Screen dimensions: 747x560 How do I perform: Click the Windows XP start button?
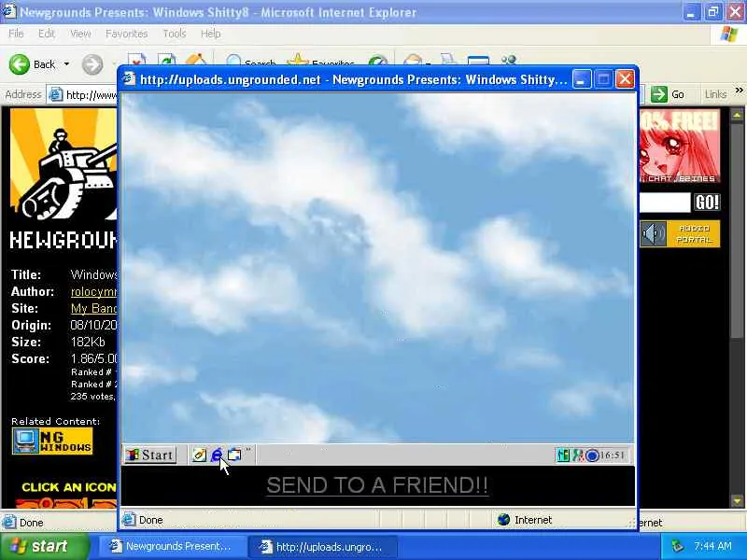[x=45, y=546]
